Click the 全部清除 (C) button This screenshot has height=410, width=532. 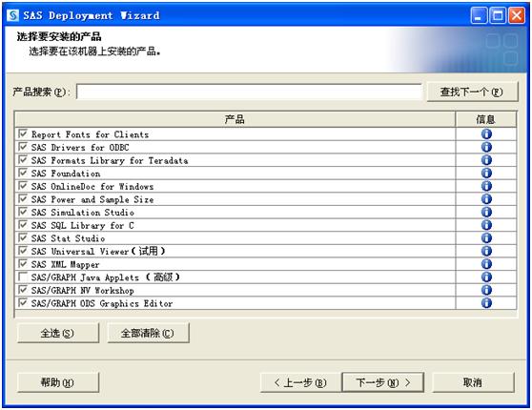tap(148, 333)
